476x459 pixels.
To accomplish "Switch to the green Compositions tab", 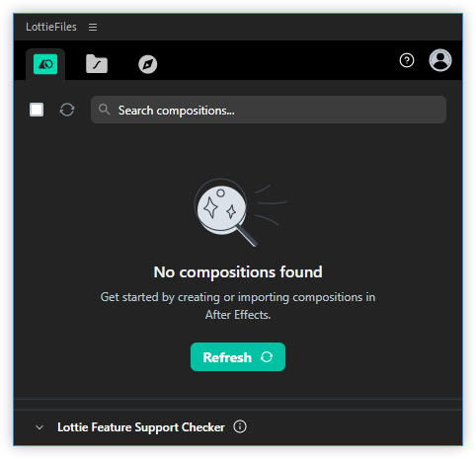I will [x=45, y=64].
